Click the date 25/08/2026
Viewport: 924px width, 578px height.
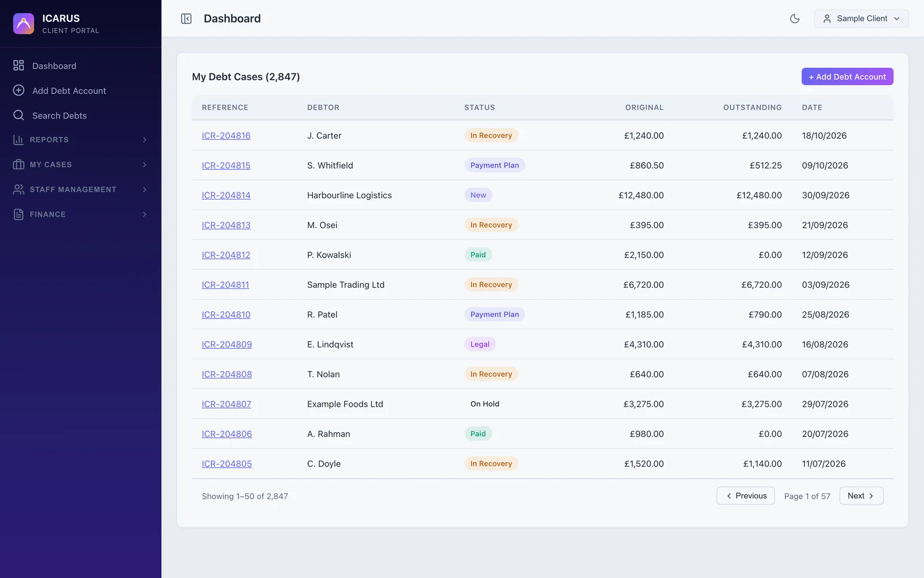tap(825, 315)
